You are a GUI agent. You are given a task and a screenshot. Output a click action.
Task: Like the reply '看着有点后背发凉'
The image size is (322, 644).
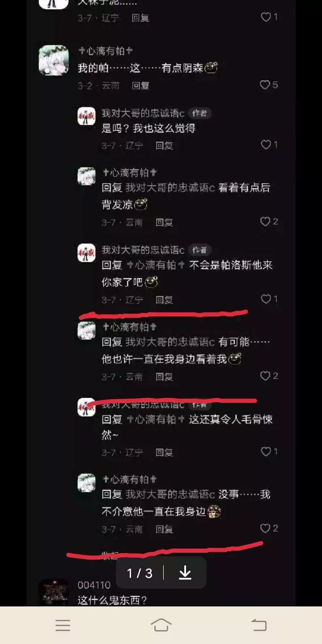coord(266,221)
